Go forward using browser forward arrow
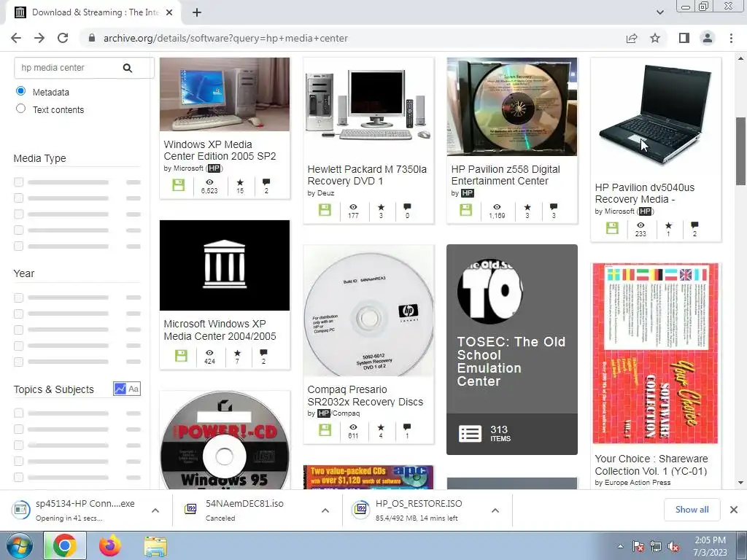Image resolution: width=747 pixels, height=560 pixels. pos(39,38)
